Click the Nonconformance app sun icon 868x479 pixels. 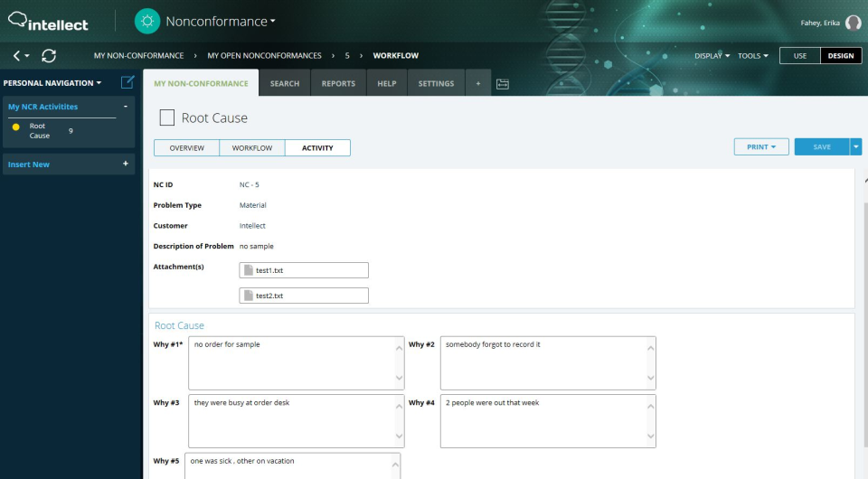pos(146,22)
